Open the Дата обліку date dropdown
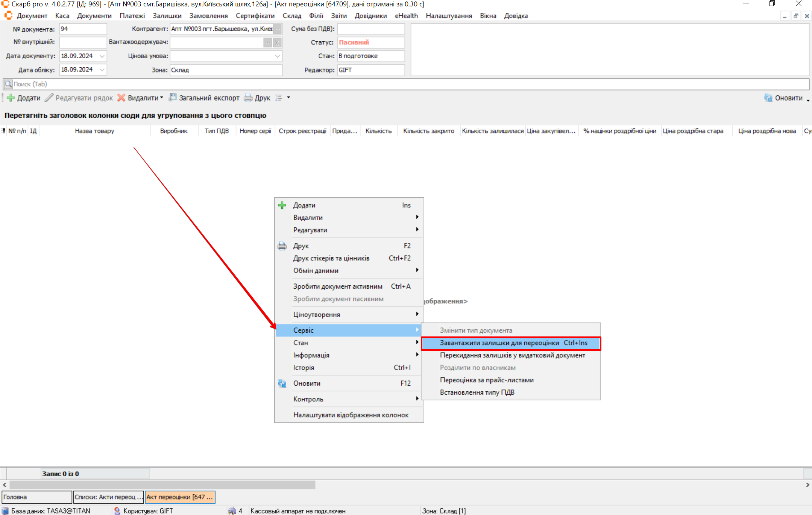 (102, 70)
